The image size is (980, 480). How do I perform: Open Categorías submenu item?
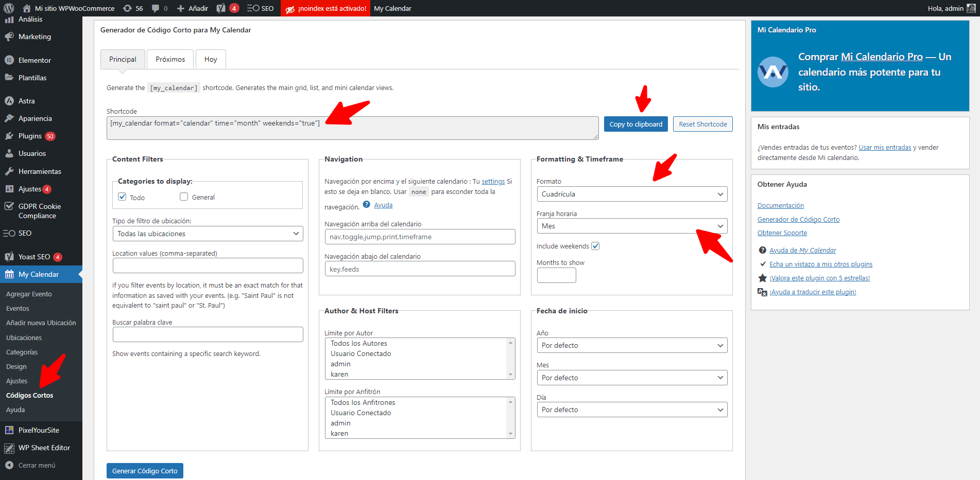click(x=22, y=352)
